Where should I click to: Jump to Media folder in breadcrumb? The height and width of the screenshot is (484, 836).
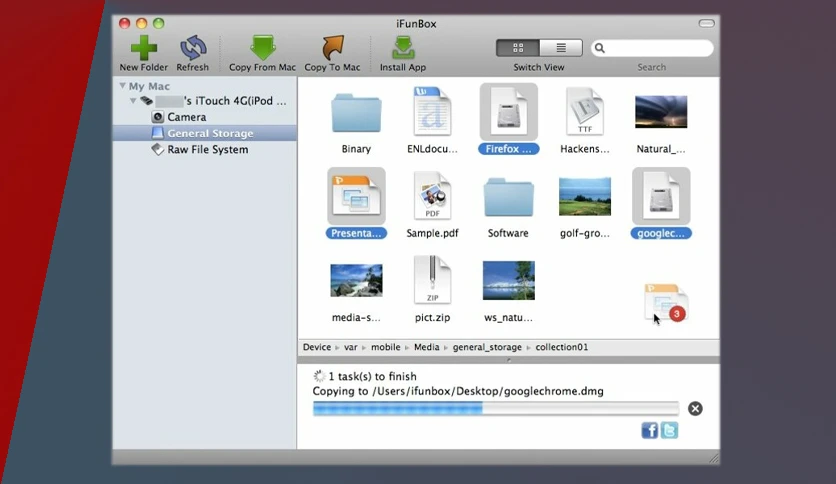(x=427, y=347)
